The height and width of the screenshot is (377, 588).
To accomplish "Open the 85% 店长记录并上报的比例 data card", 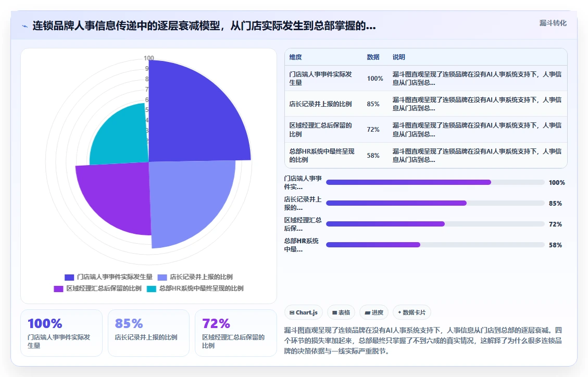I will point(148,333).
